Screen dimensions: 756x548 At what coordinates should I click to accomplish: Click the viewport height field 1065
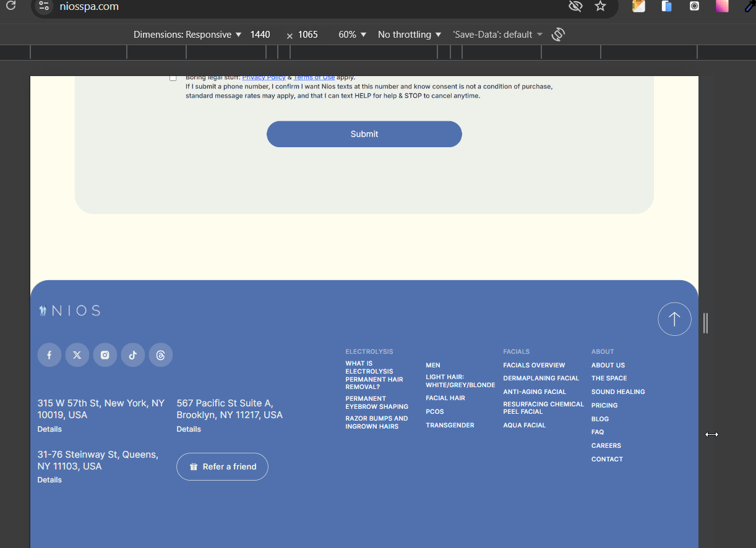[x=308, y=35]
